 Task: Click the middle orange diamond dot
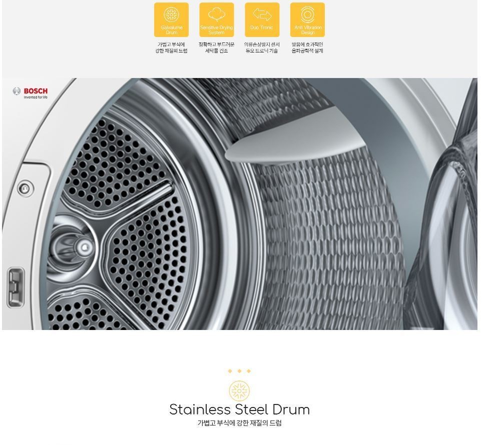pyautogui.click(x=239, y=371)
